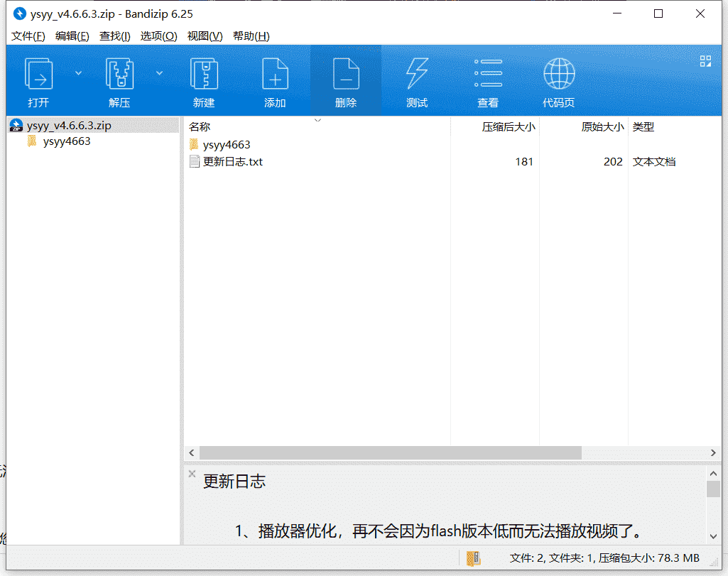Click the zip archive icon in tree root
Screen dimensions: 728x576
click(16, 125)
